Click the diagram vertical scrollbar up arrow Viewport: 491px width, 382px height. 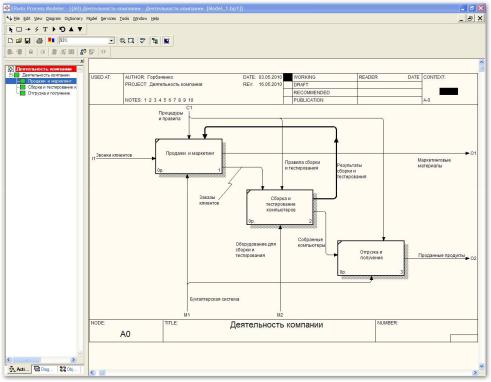(481, 62)
